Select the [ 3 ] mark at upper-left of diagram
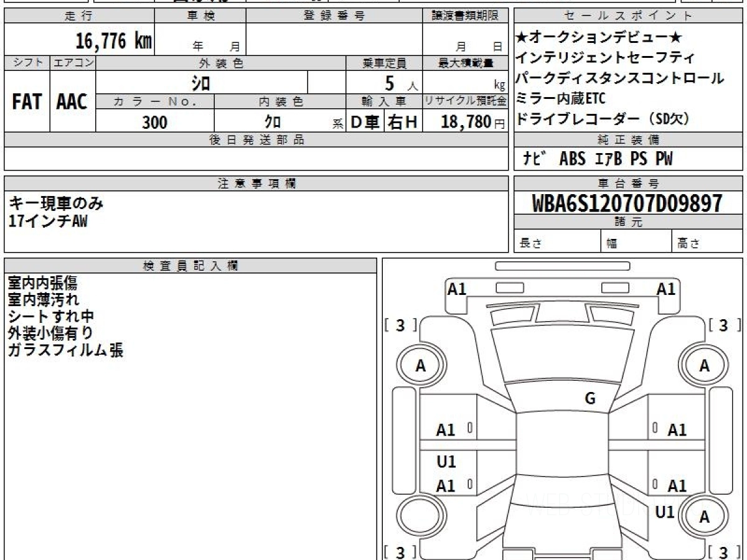 click(x=401, y=325)
